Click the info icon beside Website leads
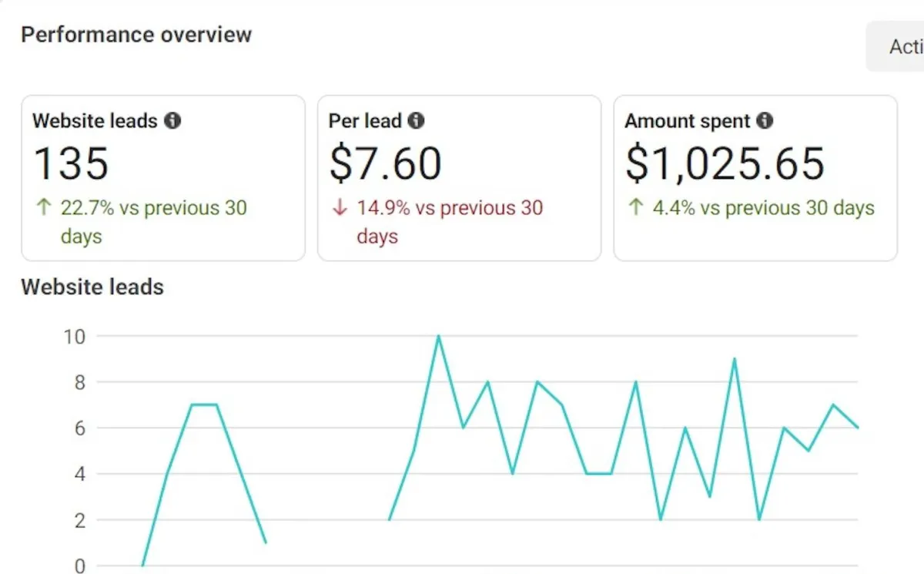This screenshot has height=574, width=924. [173, 121]
